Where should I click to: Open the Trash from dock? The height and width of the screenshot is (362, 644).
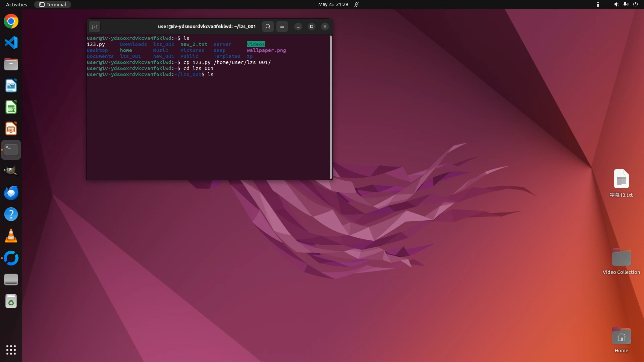[x=11, y=301]
